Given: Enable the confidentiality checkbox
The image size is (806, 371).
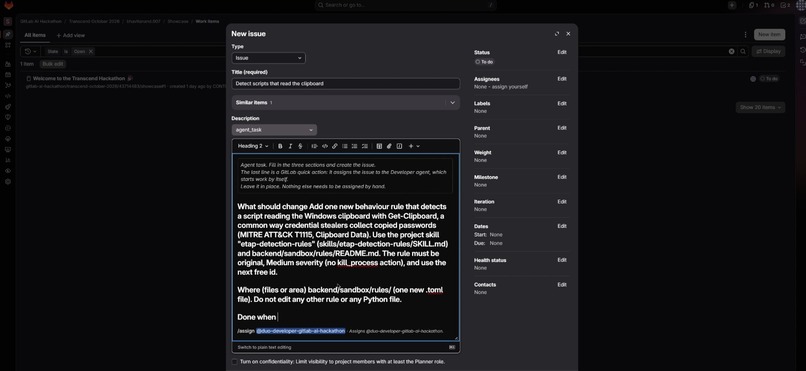Looking at the screenshot, I should pyautogui.click(x=234, y=362).
